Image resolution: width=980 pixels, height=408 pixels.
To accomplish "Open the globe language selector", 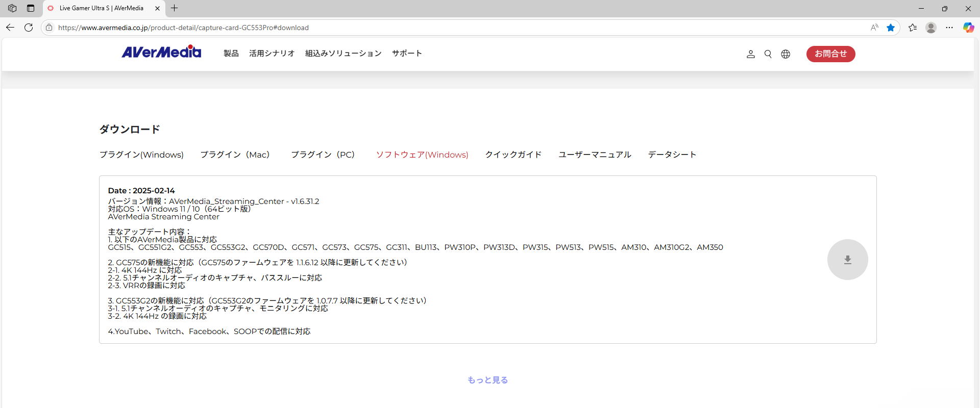I will pyautogui.click(x=786, y=54).
